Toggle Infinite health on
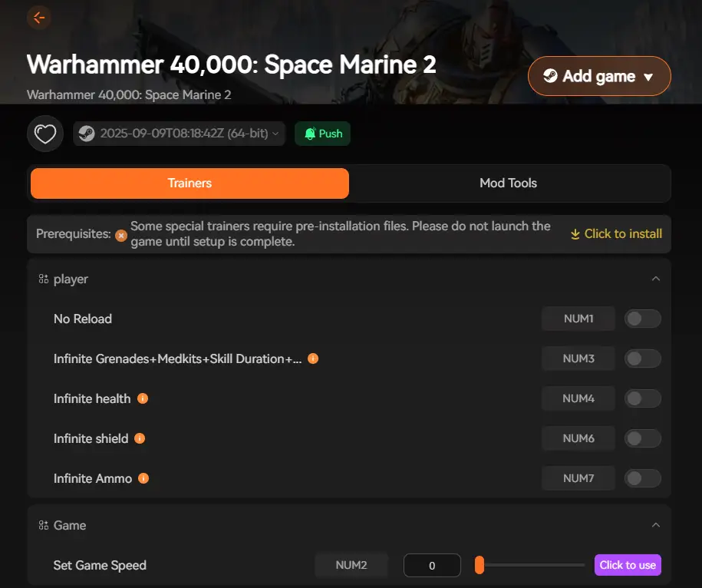Viewport: 702px width, 588px height. coord(642,398)
